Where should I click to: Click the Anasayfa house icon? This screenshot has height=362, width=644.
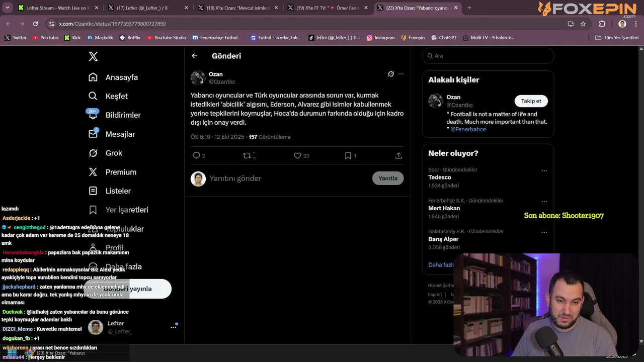[x=93, y=77]
